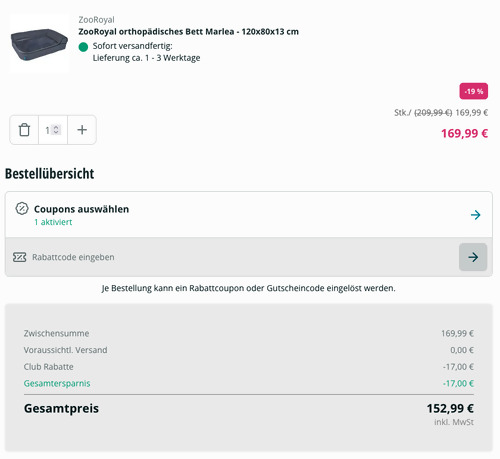Screen dimensions: 500x459
Task: Click the discount ticket icon
Action: coord(19,257)
